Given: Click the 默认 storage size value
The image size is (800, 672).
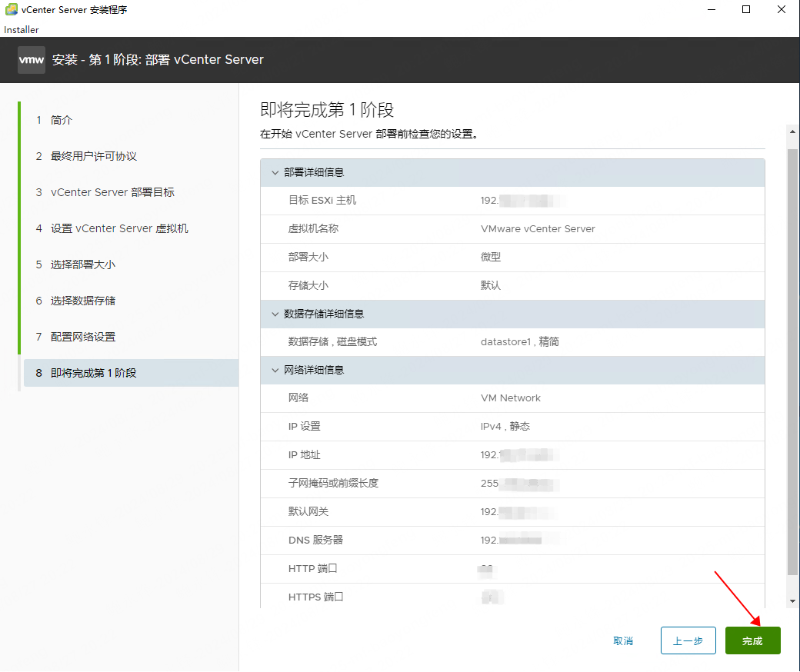Looking at the screenshot, I should click(x=491, y=285).
